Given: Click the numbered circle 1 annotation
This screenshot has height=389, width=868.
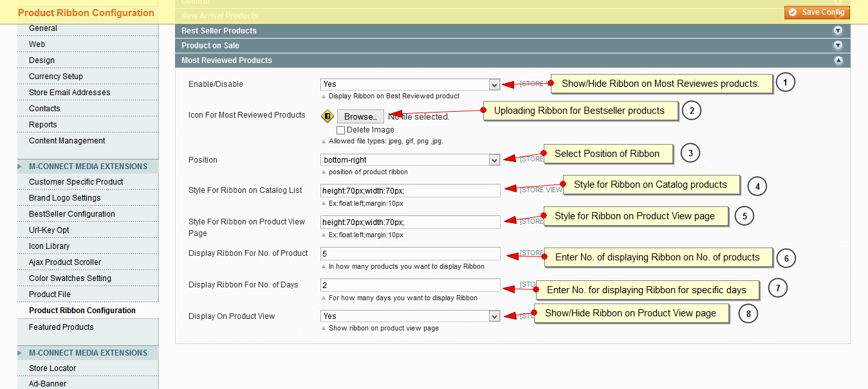Looking at the screenshot, I should pos(785,82).
